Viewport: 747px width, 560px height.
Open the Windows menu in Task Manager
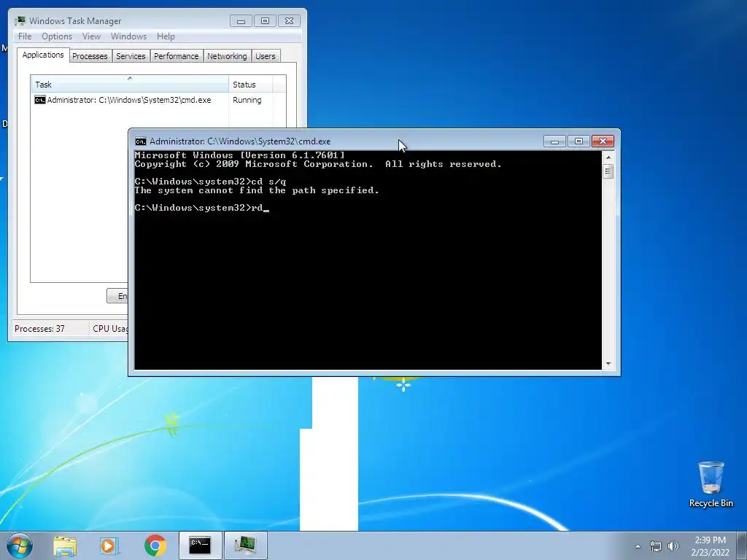pyautogui.click(x=128, y=36)
